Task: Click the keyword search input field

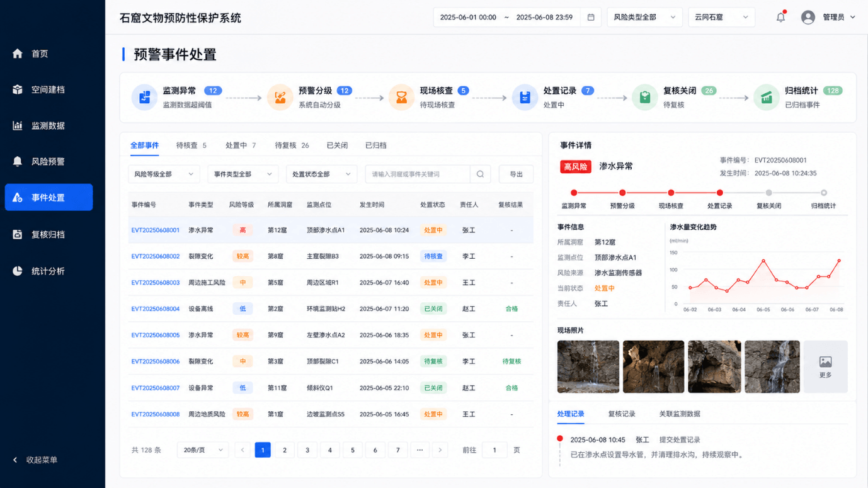Action: [x=418, y=174]
